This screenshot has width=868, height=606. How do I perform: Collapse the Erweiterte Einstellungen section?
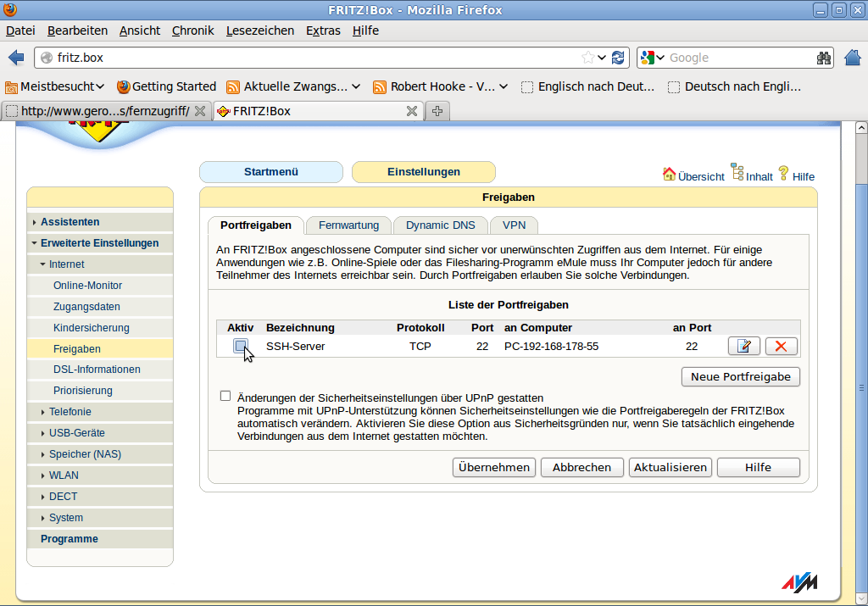point(99,243)
